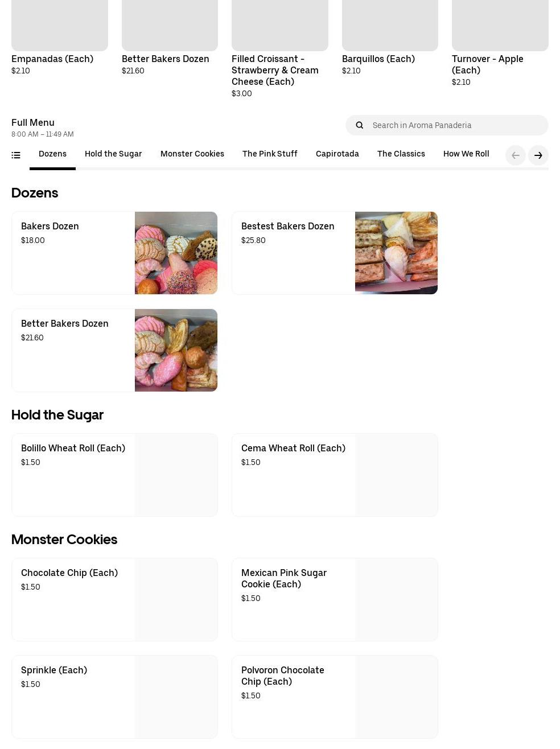Viewport: 560px width, 749px height.
Task: Select Mexican Pink Sugar Cookie (Each)
Action: tap(335, 600)
